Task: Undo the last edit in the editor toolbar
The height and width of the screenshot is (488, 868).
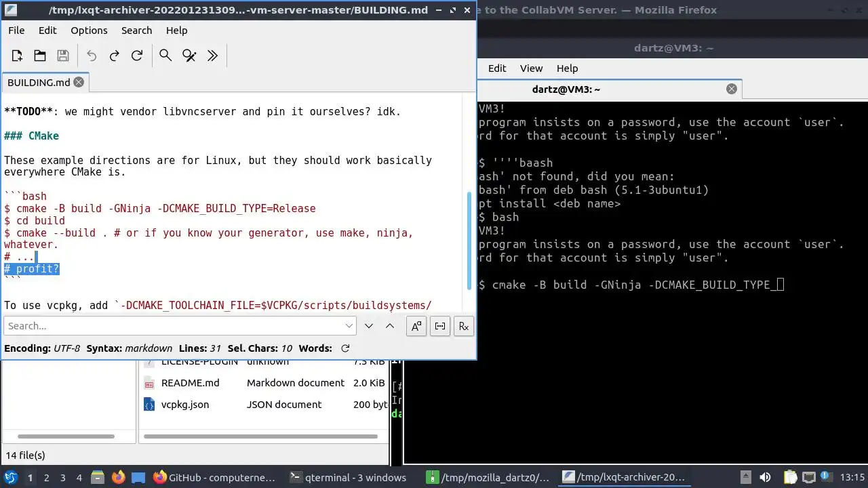Action: tap(92, 56)
